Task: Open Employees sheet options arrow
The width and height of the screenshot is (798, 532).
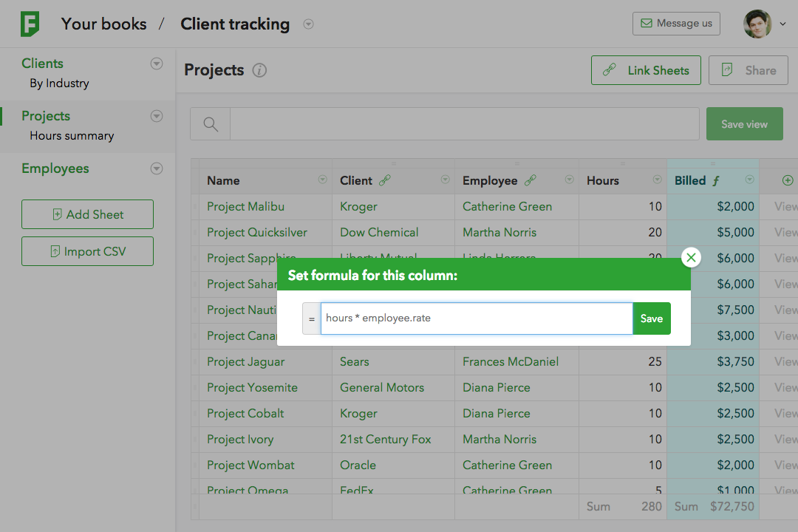Action: 157,168
